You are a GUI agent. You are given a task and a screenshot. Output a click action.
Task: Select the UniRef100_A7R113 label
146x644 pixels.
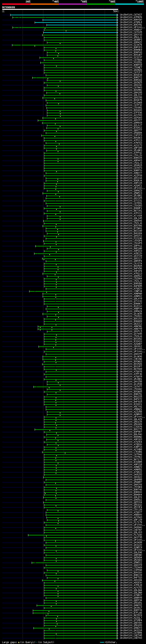131,273
